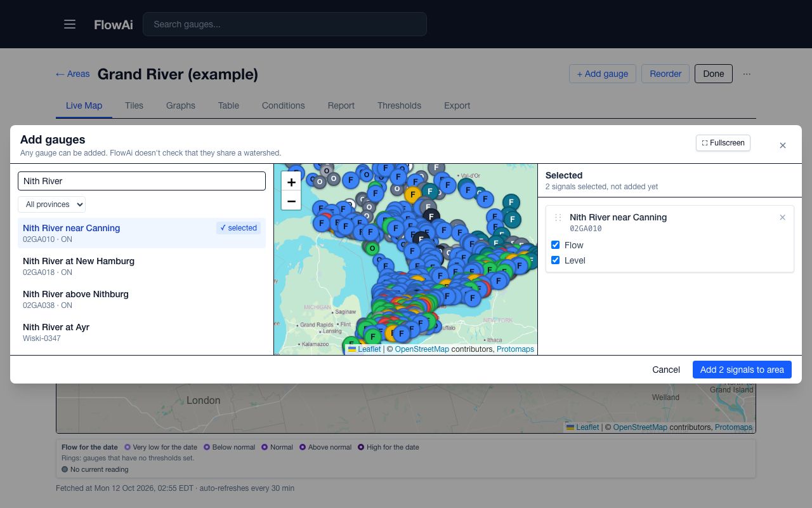This screenshot has width=812, height=508.
Task: Select Nith River near Canning result
Action: [x=141, y=233]
